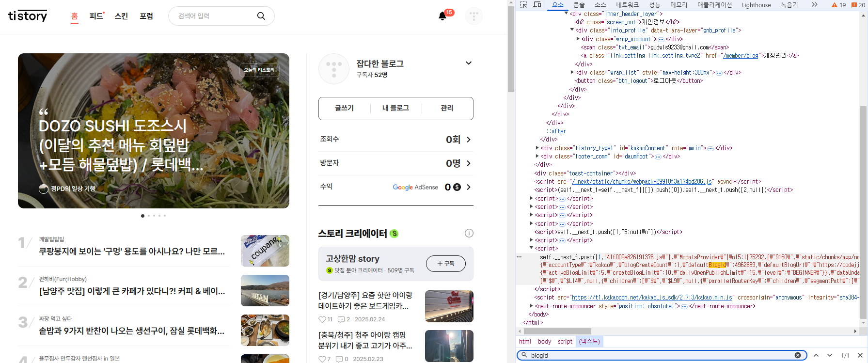Screen dimensions: 868x363
Task: Open the 방문자 detail arrow
Action: (x=469, y=163)
